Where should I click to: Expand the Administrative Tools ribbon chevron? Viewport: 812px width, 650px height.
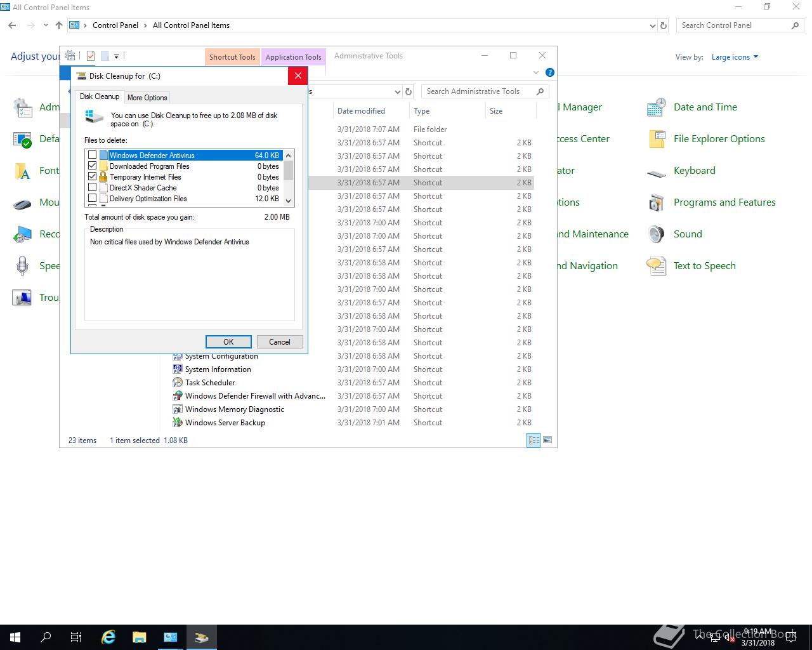pyautogui.click(x=536, y=72)
